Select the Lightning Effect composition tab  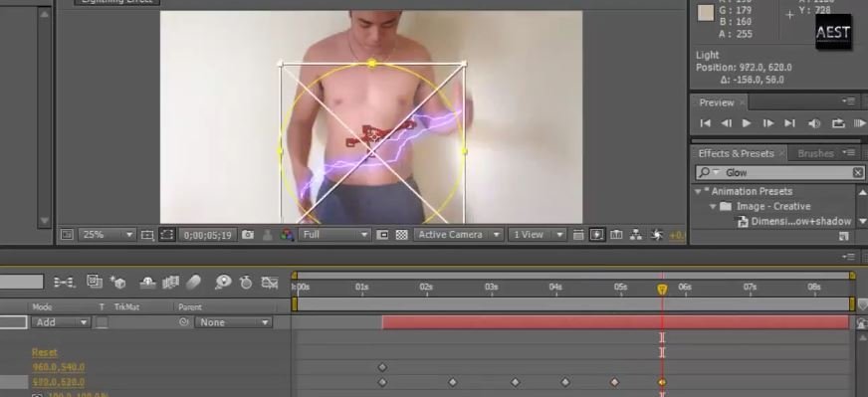[116, 2]
